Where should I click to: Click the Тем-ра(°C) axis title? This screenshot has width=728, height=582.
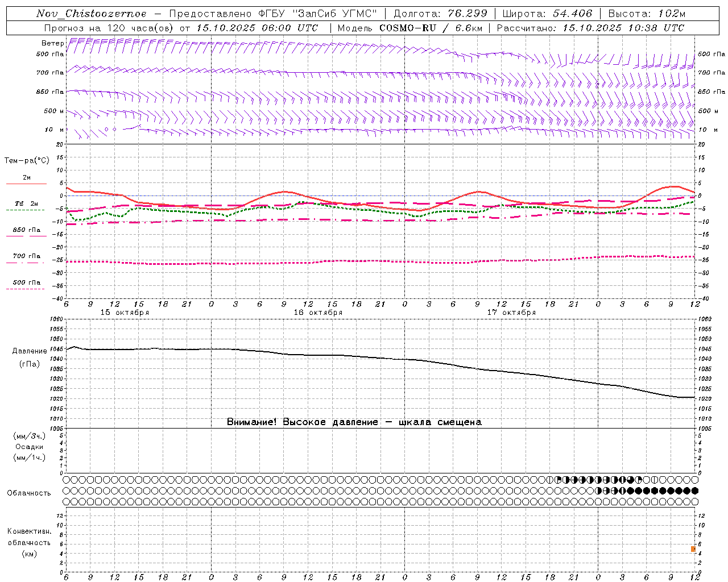click(x=27, y=161)
